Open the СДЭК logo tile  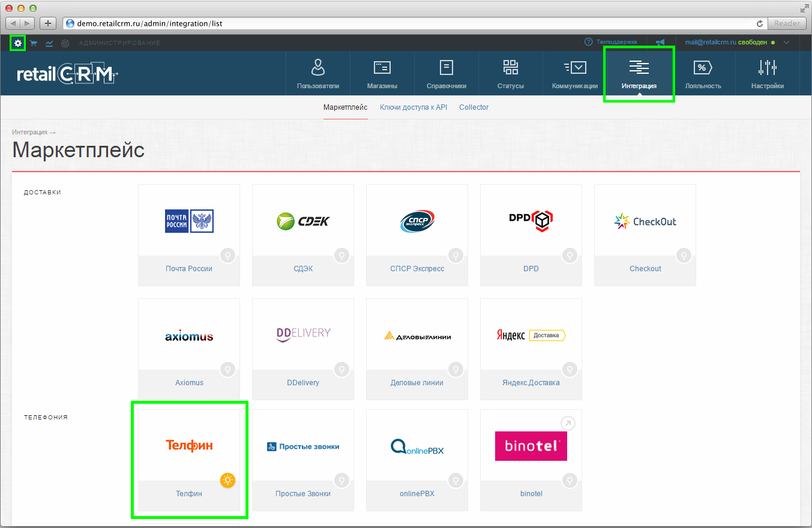pos(303,221)
